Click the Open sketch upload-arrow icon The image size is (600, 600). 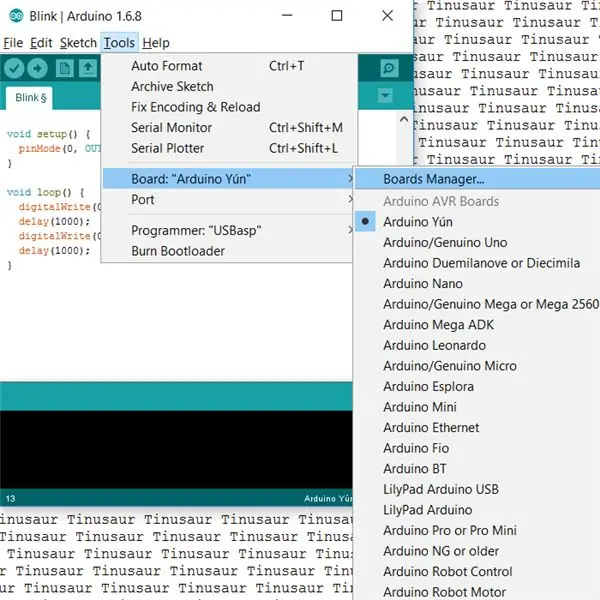88,68
